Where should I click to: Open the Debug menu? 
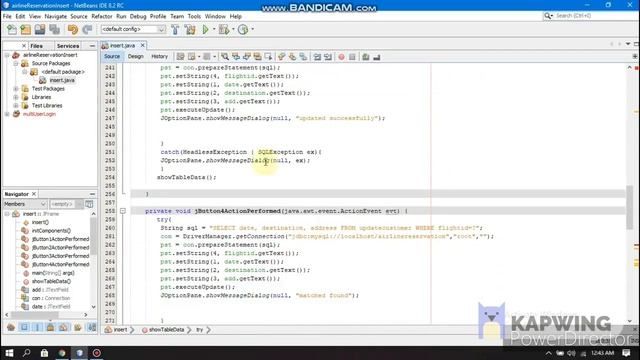pyautogui.click(x=138, y=16)
